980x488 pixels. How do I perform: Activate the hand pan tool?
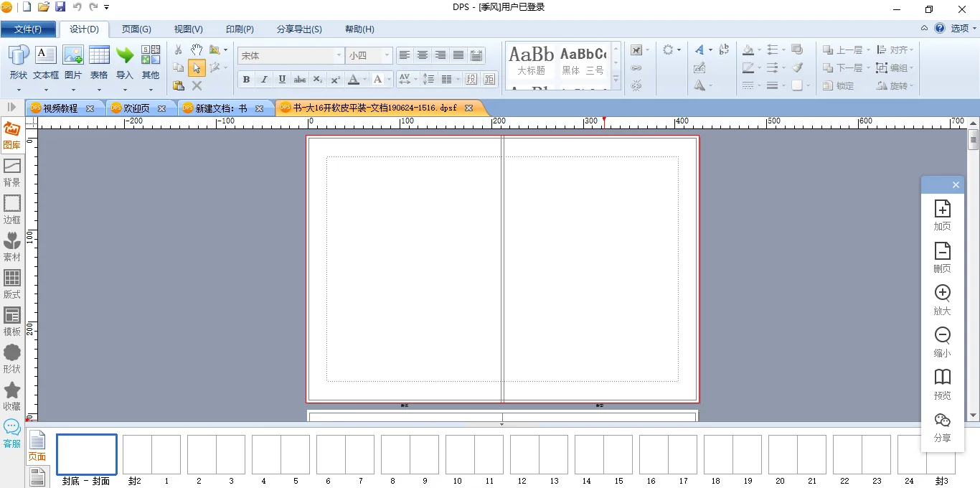197,50
